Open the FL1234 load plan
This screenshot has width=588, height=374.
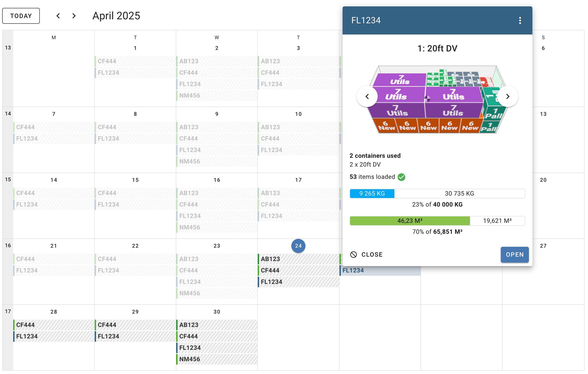pos(515,255)
